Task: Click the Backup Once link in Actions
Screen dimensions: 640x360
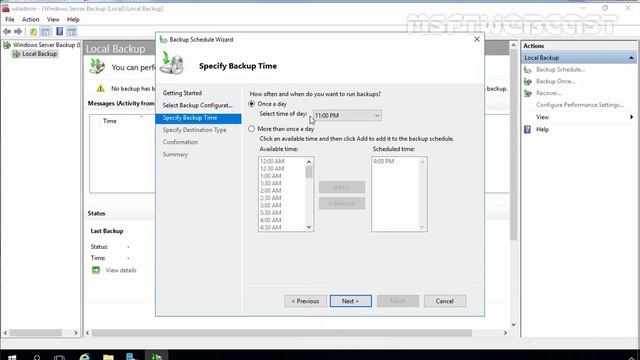Action: (x=556, y=81)
